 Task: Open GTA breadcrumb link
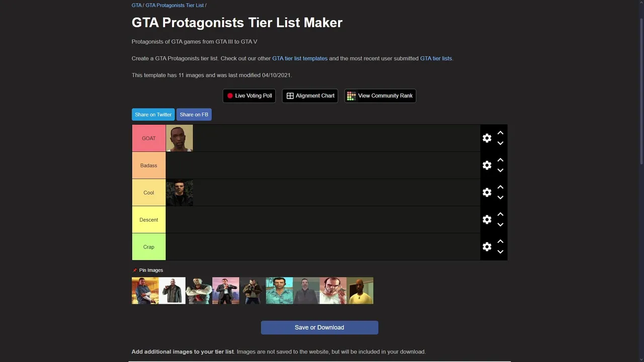(136, 5)
